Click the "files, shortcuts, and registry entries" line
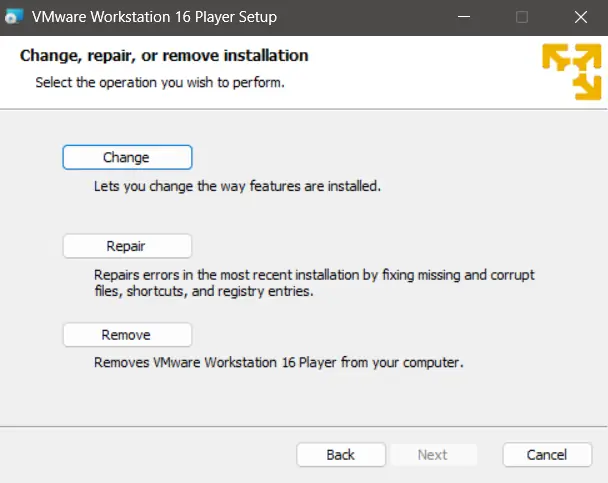The width and height of the screenshot is (608, 483). point(204,292)
